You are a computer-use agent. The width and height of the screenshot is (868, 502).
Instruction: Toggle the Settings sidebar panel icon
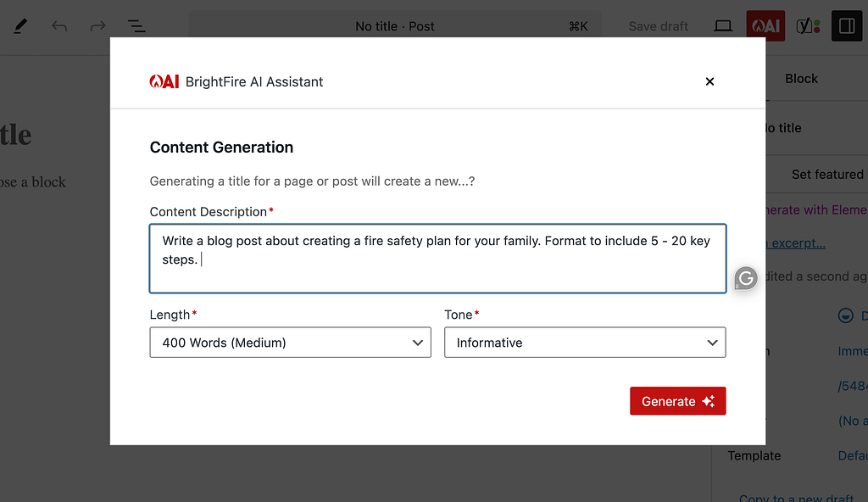(x=846, y=26)
